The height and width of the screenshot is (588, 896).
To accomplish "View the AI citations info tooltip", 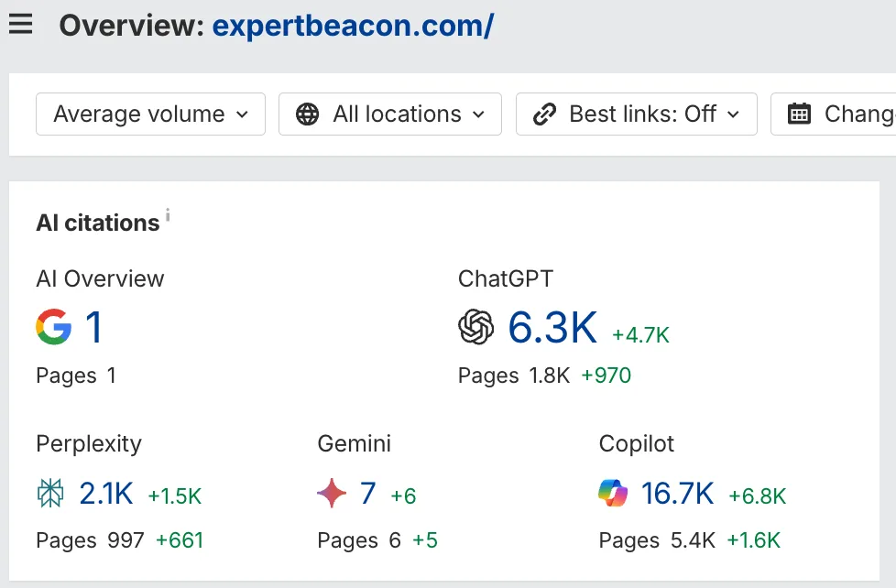I will click(168, 214).
